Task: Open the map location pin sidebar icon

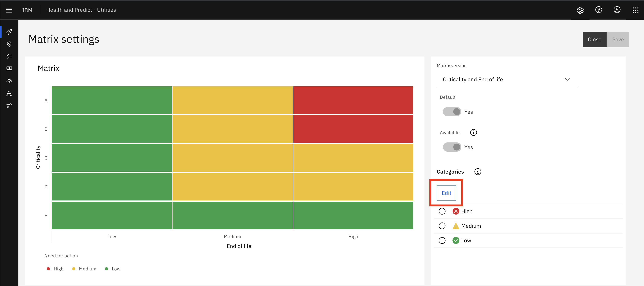Action: coord(9,44)
